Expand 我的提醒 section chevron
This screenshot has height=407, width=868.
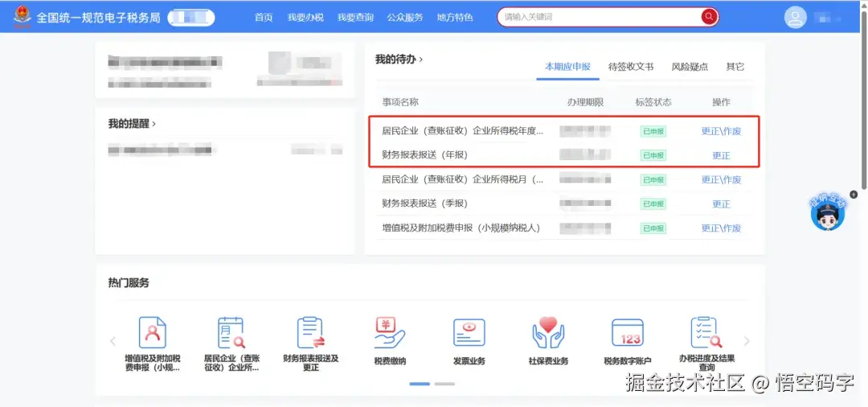[x=154, y=124]
